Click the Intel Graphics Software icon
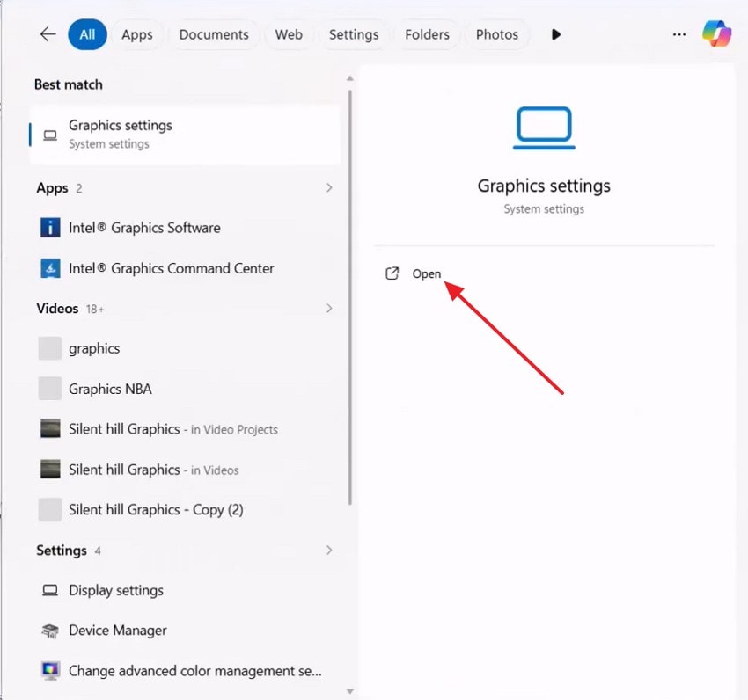Screen dimensions: 748x700 pos(50,228)
